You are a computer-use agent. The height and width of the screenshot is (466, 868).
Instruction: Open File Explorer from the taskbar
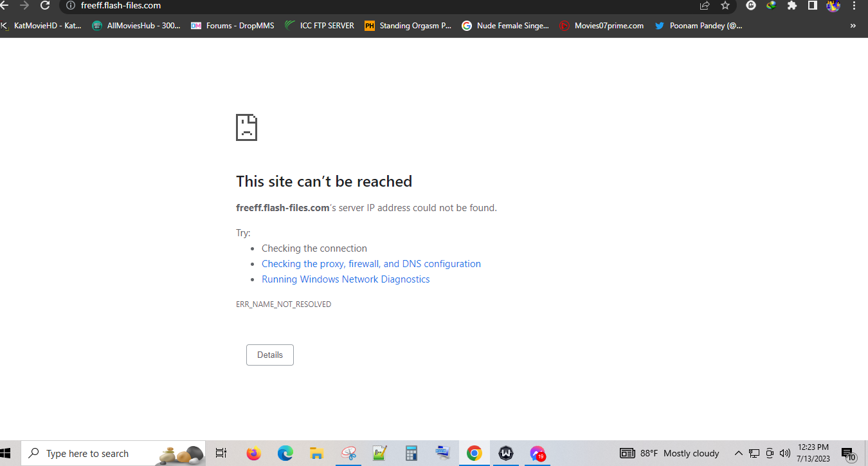316,453
